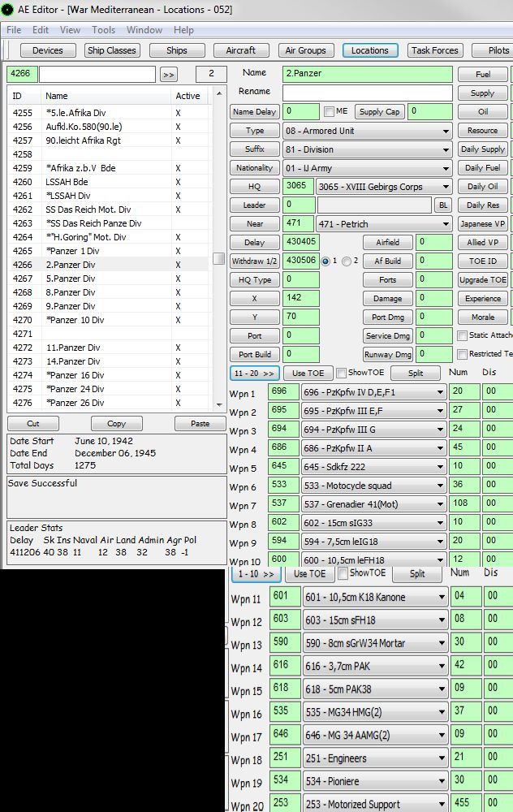The image size is (513, 812).
Task: Click the Upgrade TOE button
Action: (x=482, y=279)
